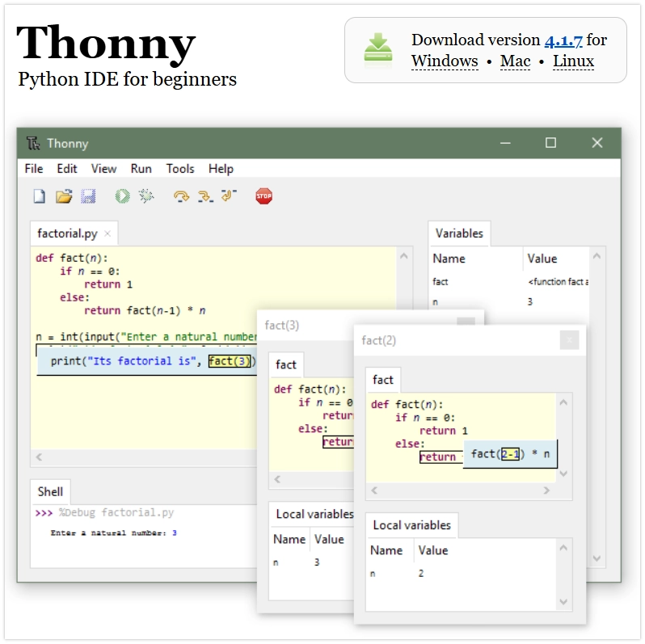
Task: Click the Step into debug icon
Action: [205, 196]
